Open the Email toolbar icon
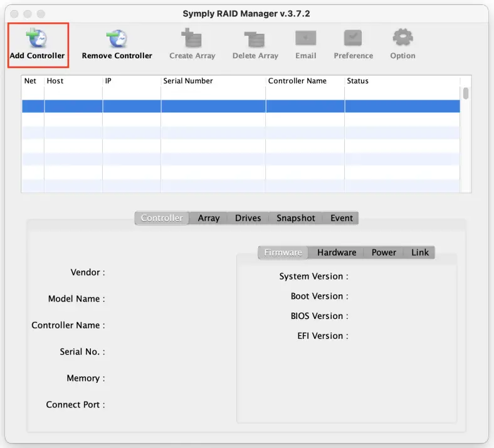The height and width of the screenshot is (448, 494). click(305, 38)
